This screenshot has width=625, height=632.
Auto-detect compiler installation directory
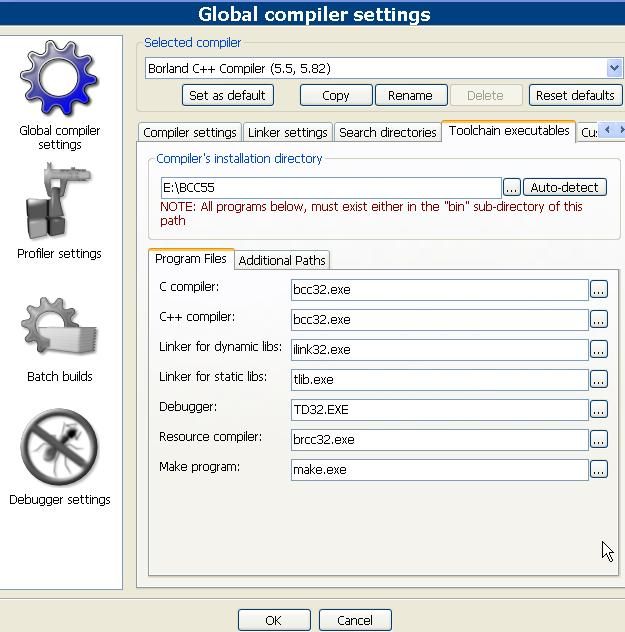click(565, 187)
